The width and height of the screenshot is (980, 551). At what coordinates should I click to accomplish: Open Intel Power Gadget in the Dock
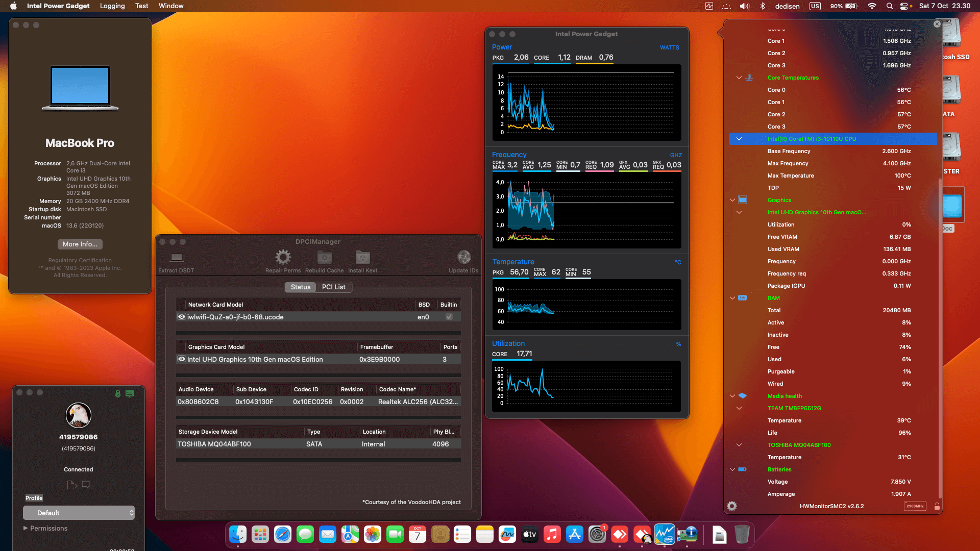(x=664, y=535)
